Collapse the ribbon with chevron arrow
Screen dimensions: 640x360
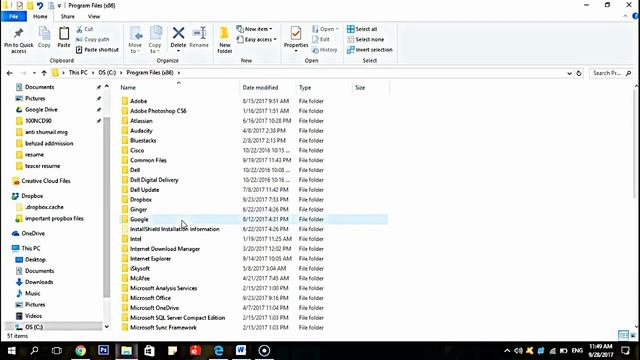pos(625,16)
